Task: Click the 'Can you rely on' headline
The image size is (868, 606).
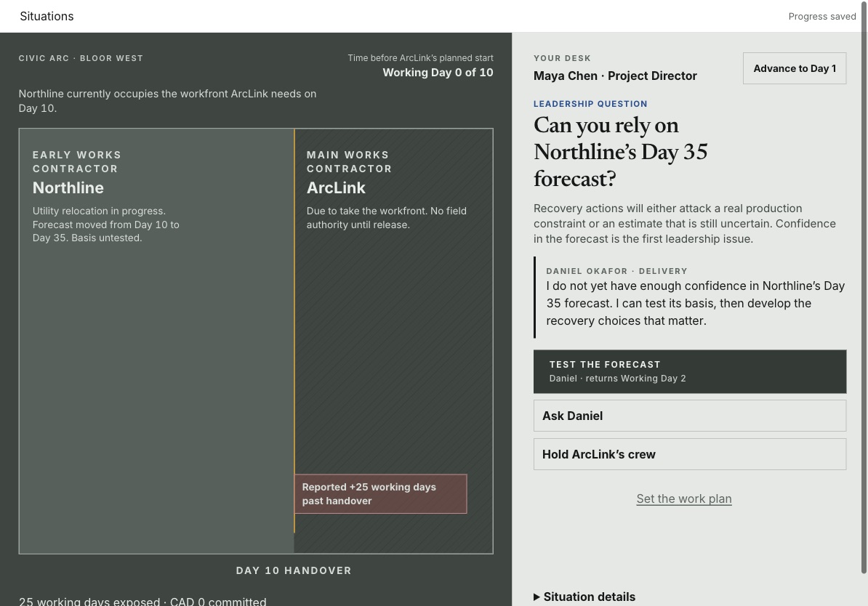Action: (x=620, y=152)
